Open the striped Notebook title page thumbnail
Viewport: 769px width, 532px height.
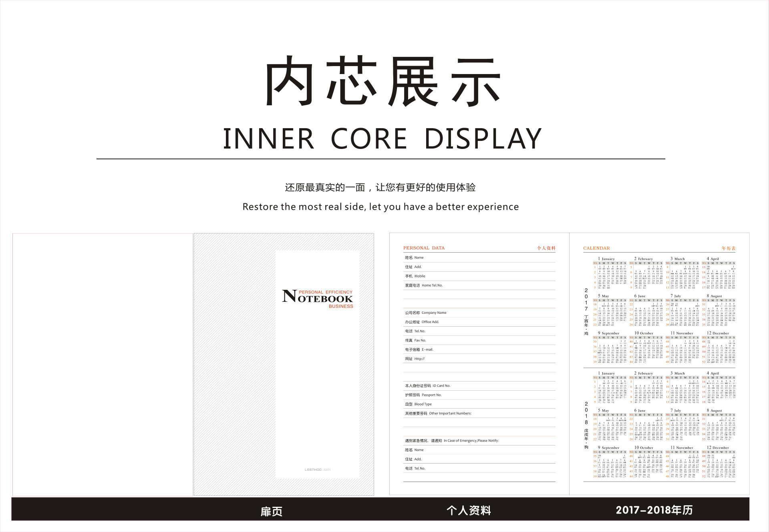[x=284, y=365]
